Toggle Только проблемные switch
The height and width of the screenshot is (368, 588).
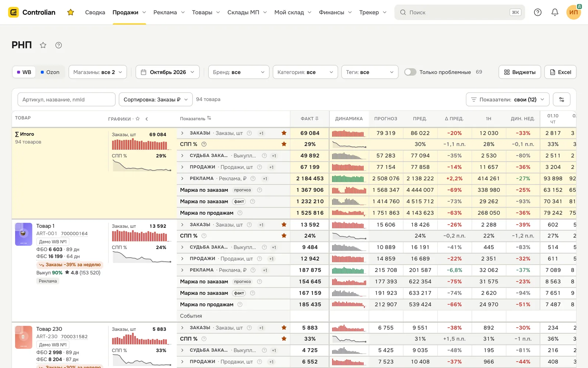[410, 72]
